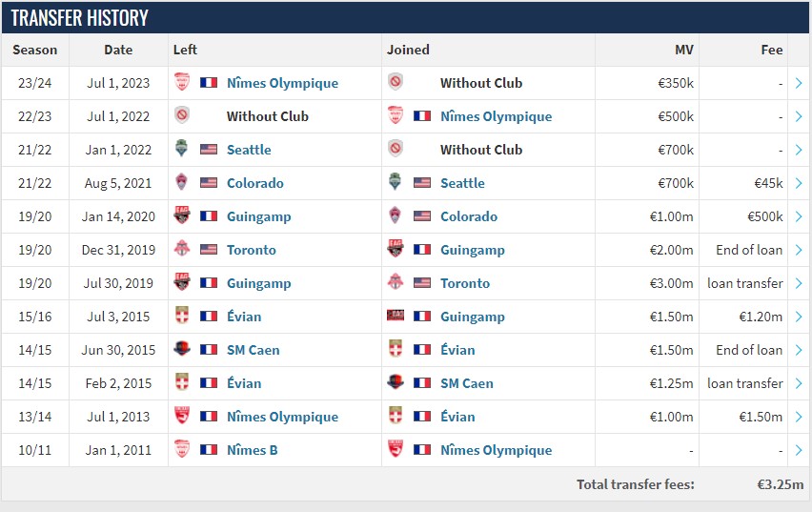Open Colorado link in Jan 14, 2020 row
The image size is (812, 512).
pyautogui.click(x=469, y=216)
